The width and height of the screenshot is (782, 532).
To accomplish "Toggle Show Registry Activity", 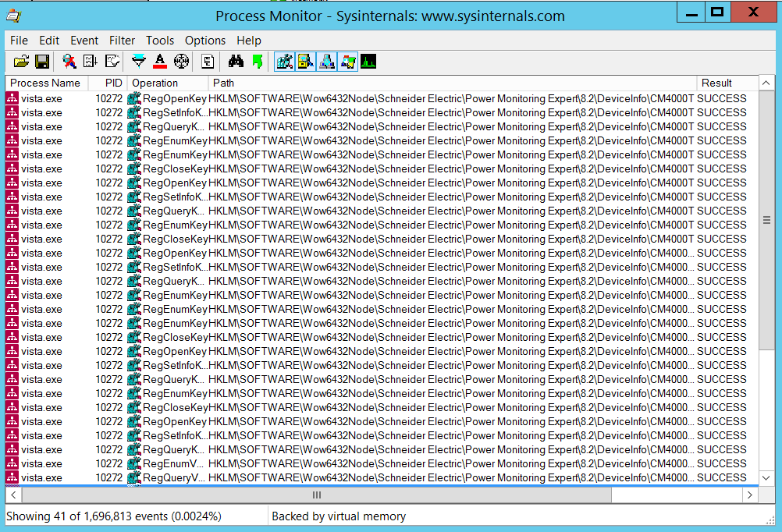I will click(x=284, y=62).
